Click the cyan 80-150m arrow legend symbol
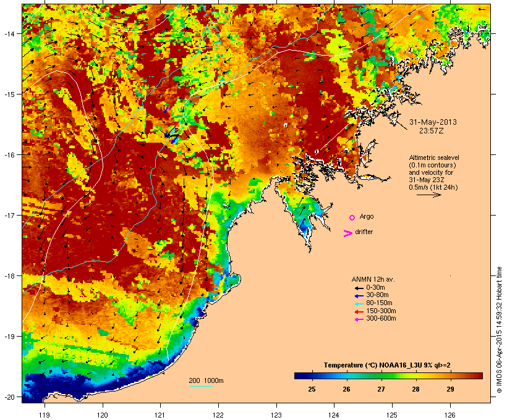507x420 pixels. (x=359, y=304)
